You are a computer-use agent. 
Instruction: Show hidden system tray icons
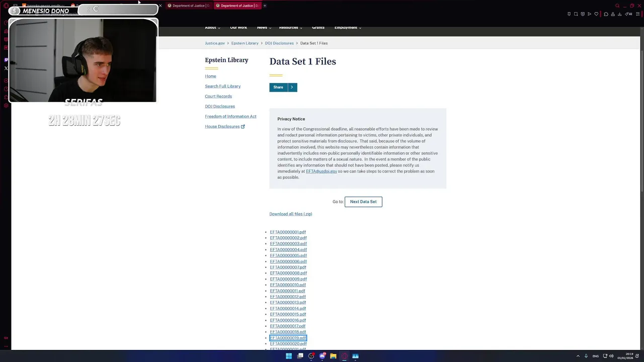pyautogui.click(x=578, y=356)
